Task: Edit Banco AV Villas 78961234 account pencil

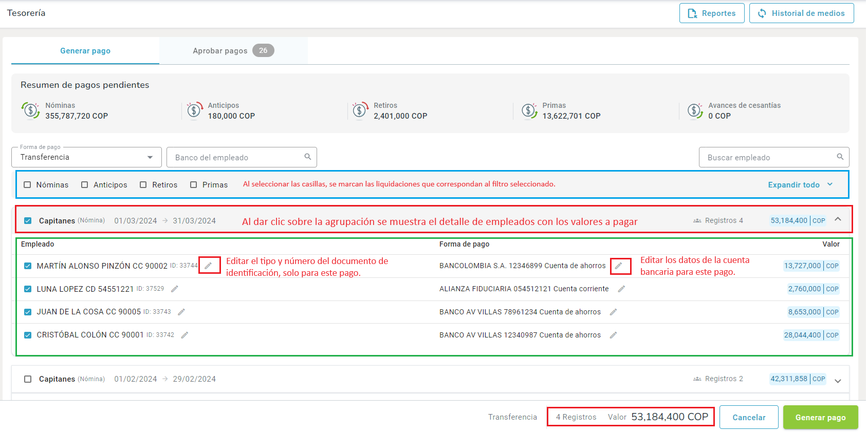Action: point(613,312)
